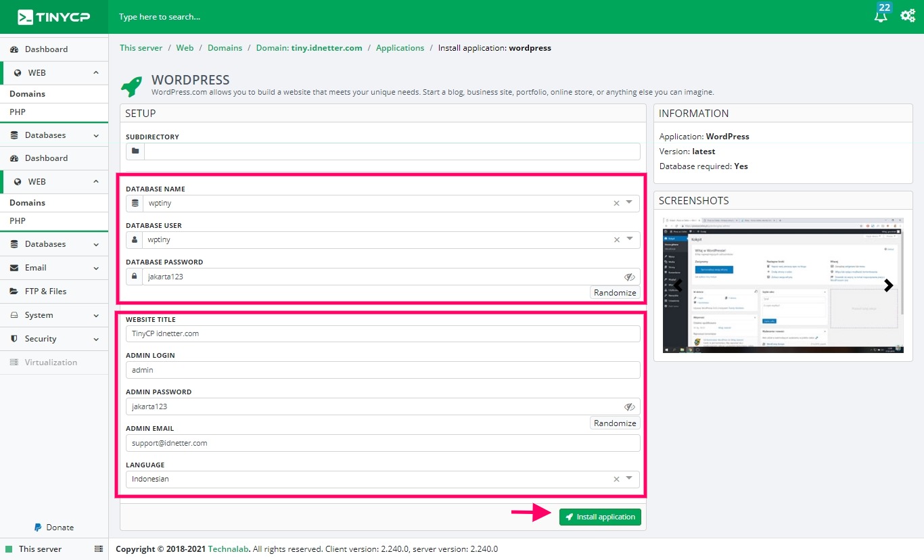Image resolution: width=924 pixels, height=560 pixels.
Task: Click the Donate PayPal icon
Action: pyautogui.click(x=38, y=527)
